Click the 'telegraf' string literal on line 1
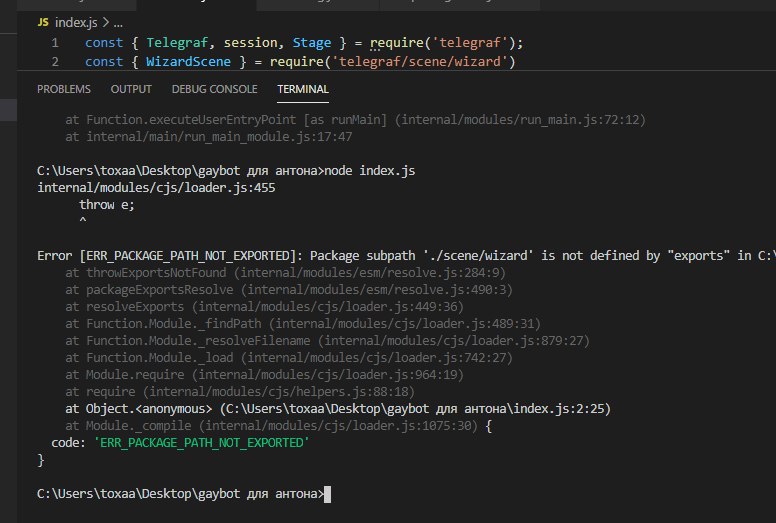The height and width of the screenshot is (523, 776). pyautogui.click(x=470, y=43)
